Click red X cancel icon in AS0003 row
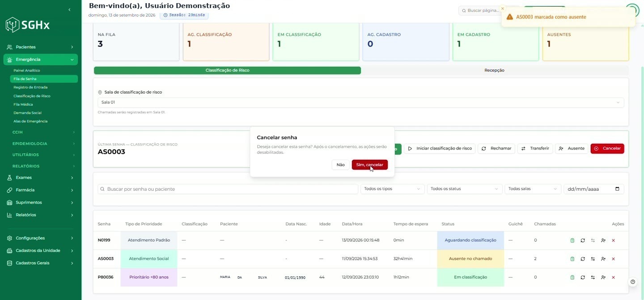Image resolution: width=644 pixels, height=300 pixels. coord(613,259)
